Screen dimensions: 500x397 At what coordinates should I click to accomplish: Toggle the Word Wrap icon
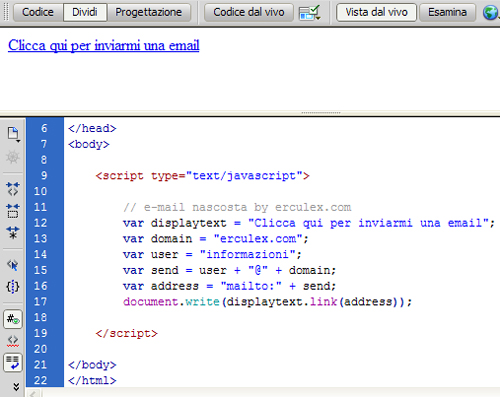[x=13, y=363]
